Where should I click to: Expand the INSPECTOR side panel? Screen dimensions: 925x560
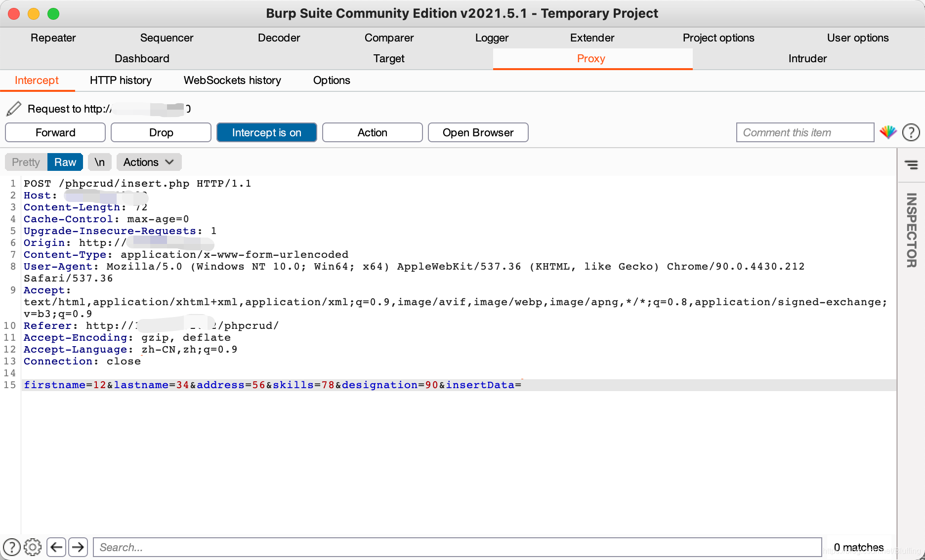click(911, 230)
